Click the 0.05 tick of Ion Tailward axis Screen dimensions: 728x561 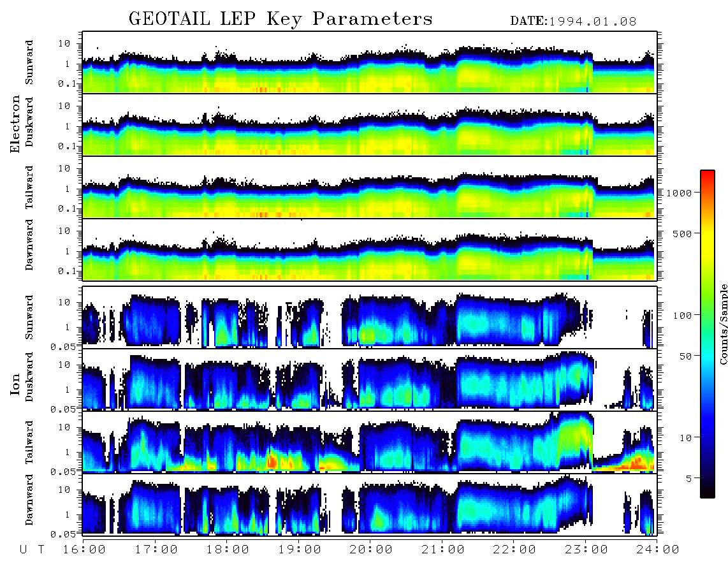[x=63, y=471]
